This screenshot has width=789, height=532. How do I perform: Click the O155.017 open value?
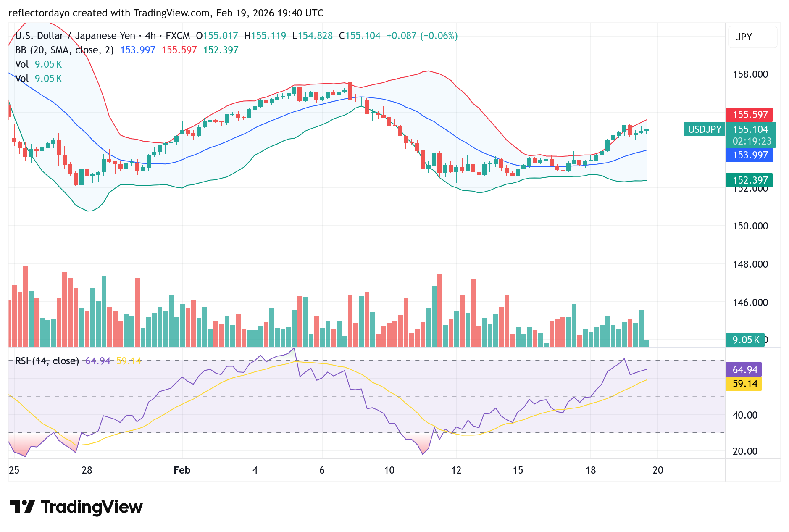[x=217, y=36]
